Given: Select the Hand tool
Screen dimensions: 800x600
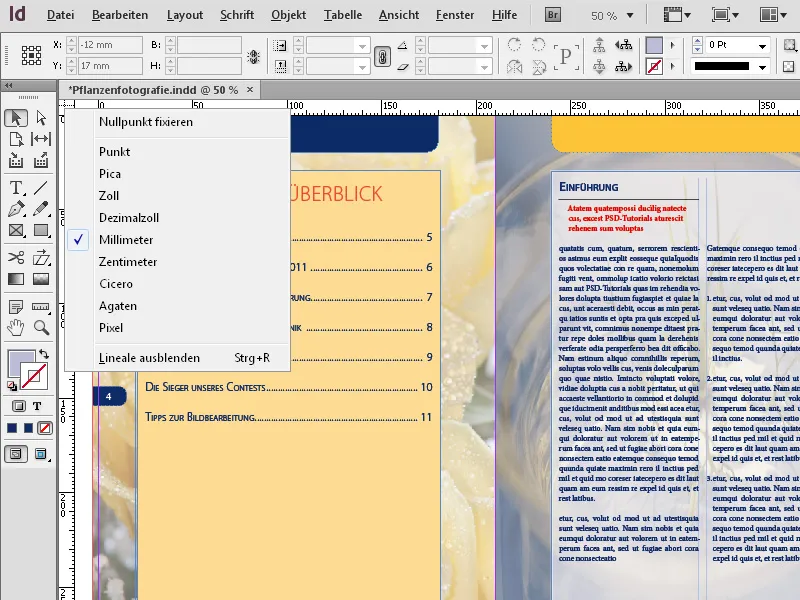Looking at the screenshot, I should pos(16,328).
